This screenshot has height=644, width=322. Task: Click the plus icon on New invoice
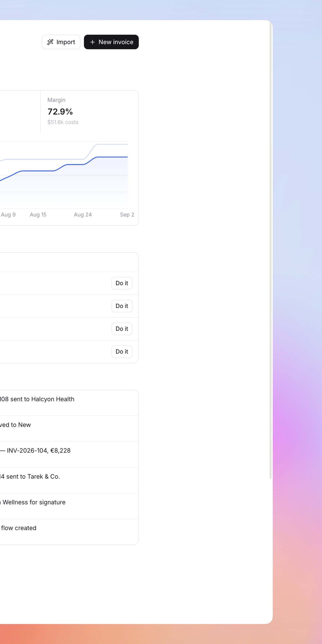coord(92,42)
